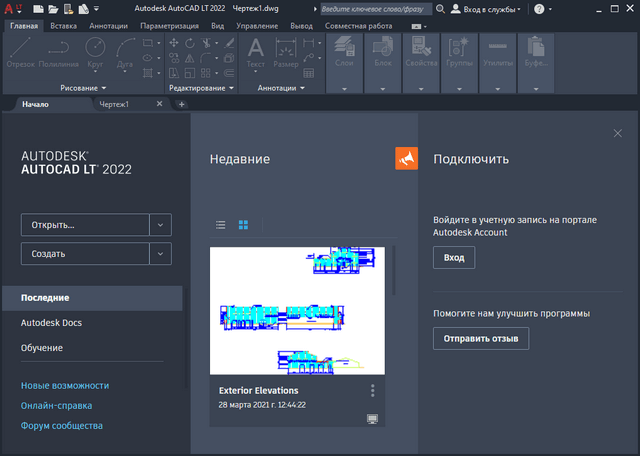Switch recent files to list view

[x=221, y=225]
